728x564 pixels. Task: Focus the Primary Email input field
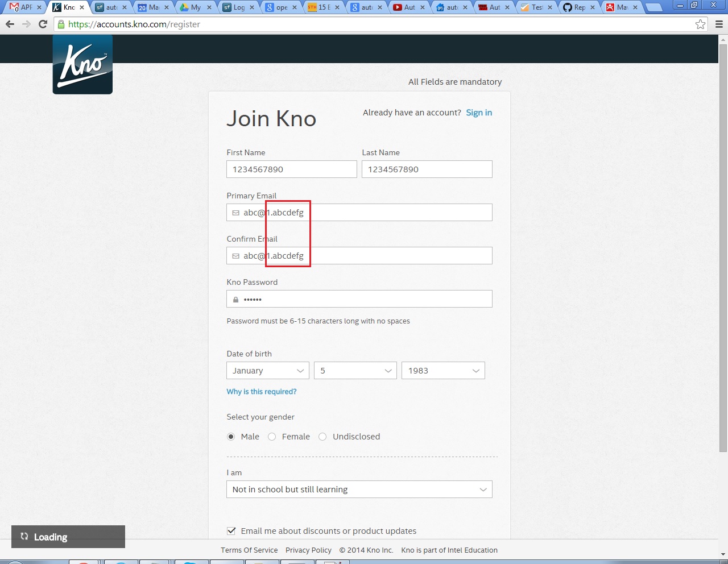tap(359, 213)
